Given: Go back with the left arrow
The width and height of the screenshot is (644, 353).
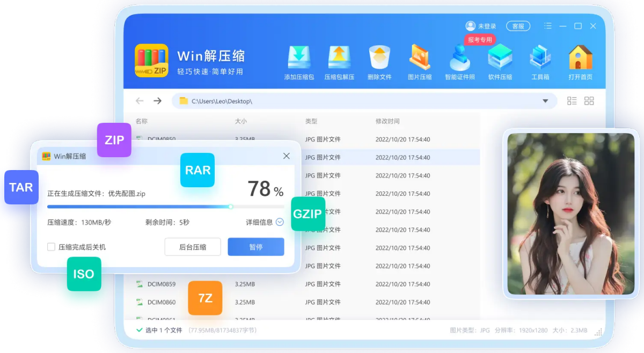Looking at the screenshot, I should 140,101.
